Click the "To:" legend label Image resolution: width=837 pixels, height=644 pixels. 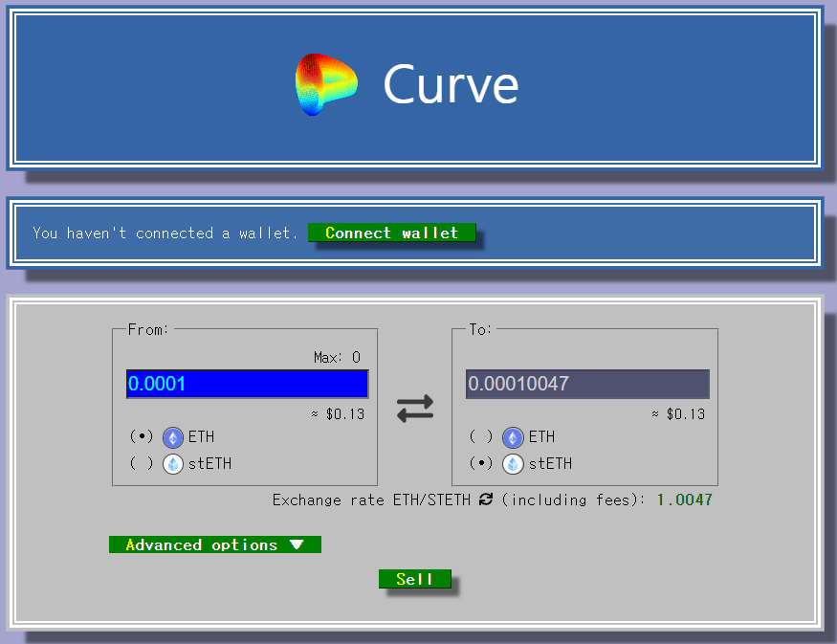pyautogui.click(x=480, y=329)
